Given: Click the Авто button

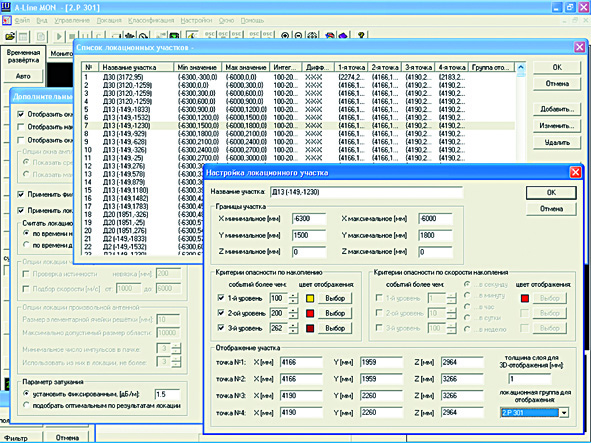Looking at the screenshot, I should coord(23,76).
